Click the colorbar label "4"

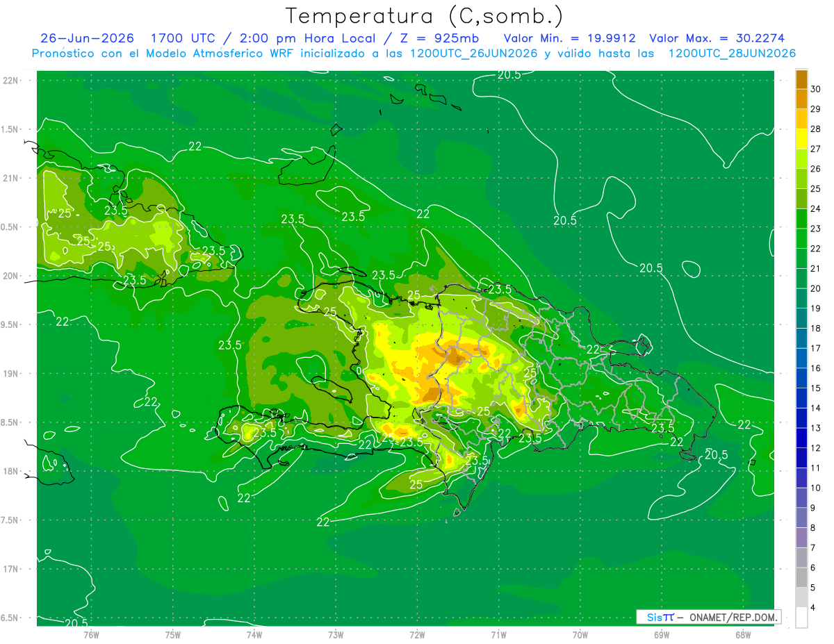pos(814,608)
